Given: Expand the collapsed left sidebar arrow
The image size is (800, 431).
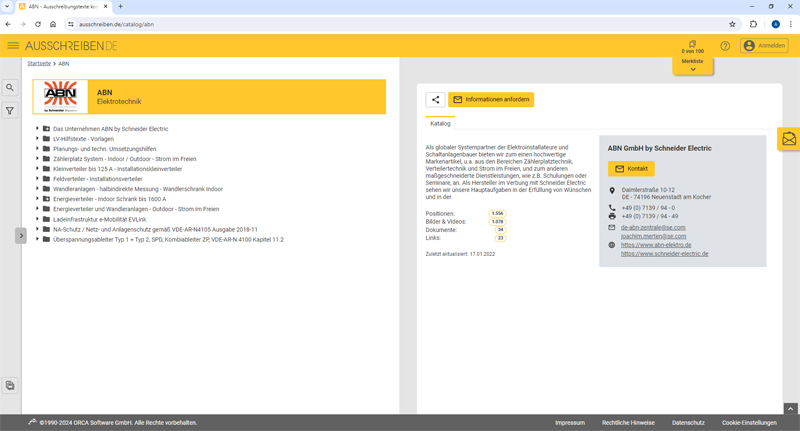Looking at the screenshot, I should point(21,236).
